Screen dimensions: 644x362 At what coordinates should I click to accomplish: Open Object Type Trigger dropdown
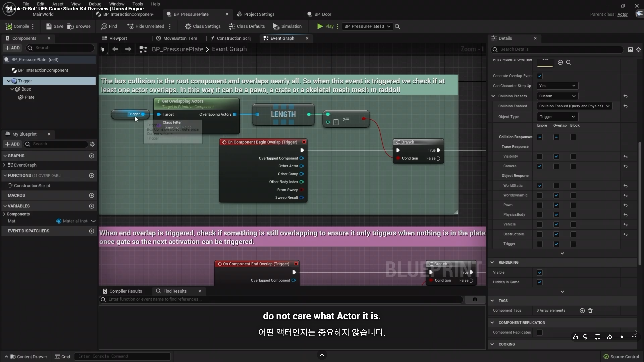tap(557, 117)
